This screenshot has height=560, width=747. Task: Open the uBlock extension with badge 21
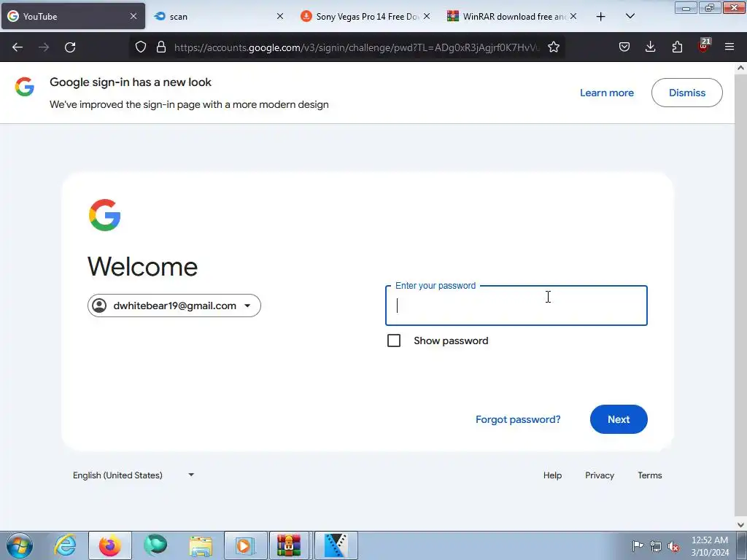(704, 46)
